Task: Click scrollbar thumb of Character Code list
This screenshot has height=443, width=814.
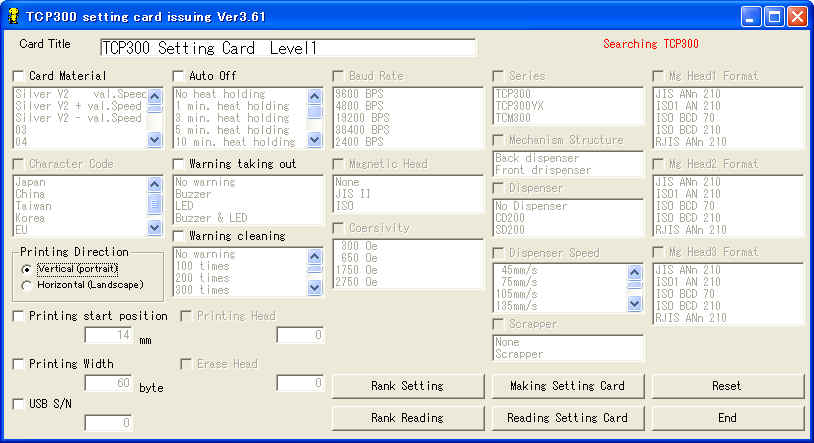Action: tap(154, 204)
